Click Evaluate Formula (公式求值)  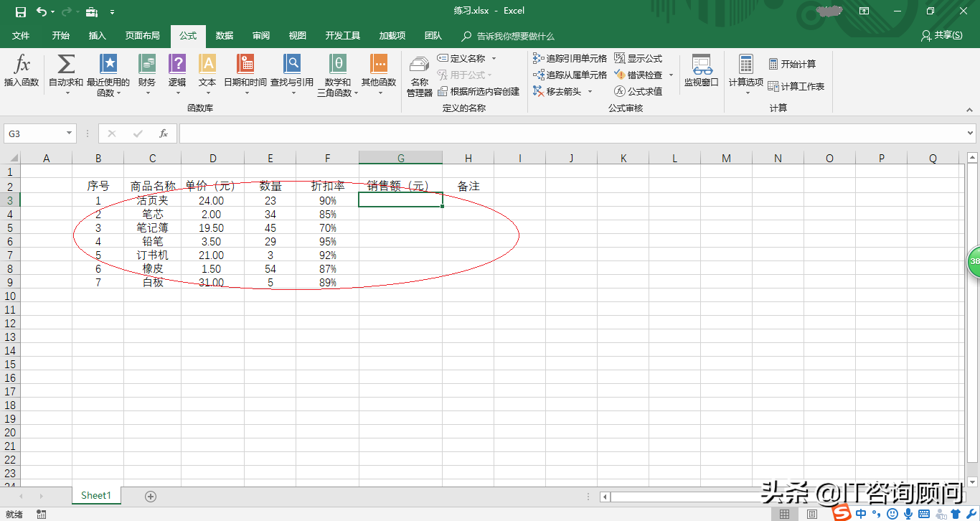coord(639,91)
